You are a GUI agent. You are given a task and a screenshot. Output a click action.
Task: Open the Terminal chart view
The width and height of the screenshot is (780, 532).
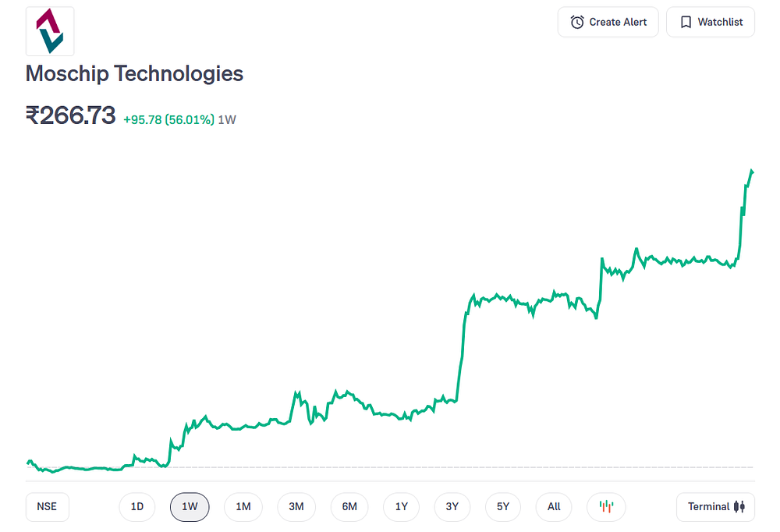coord(715,506)
